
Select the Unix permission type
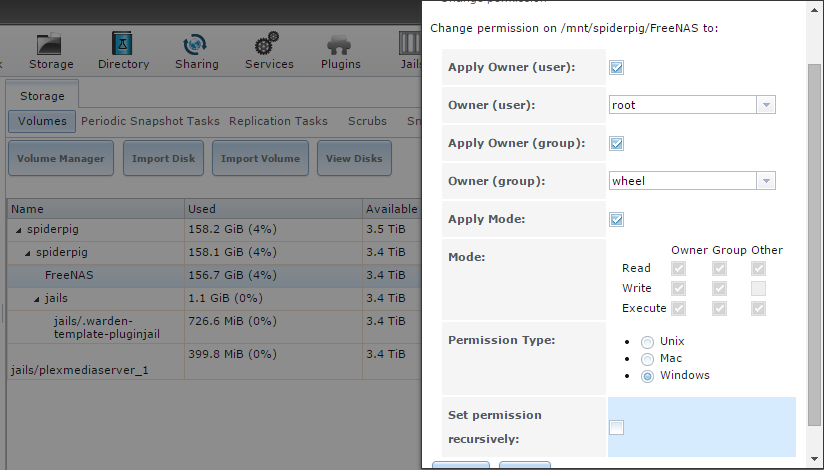(x=647, y=342)
